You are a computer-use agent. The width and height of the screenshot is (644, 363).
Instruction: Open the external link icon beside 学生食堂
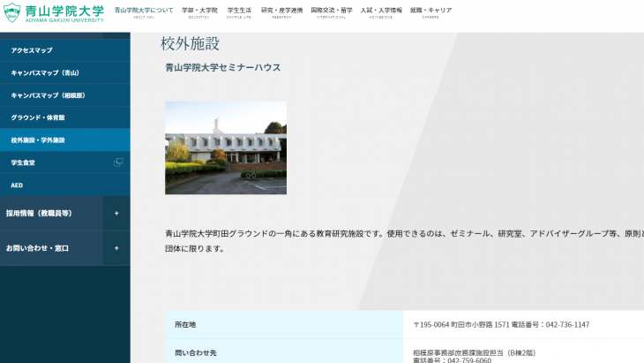coord(118,163)
